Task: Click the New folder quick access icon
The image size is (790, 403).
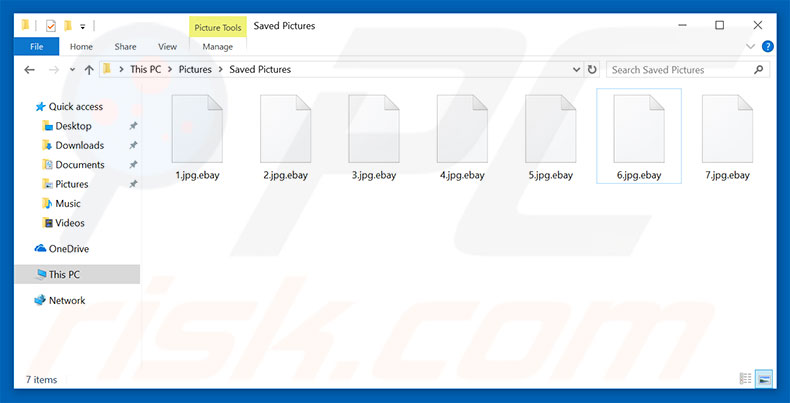Action: (x=68, y=26)
